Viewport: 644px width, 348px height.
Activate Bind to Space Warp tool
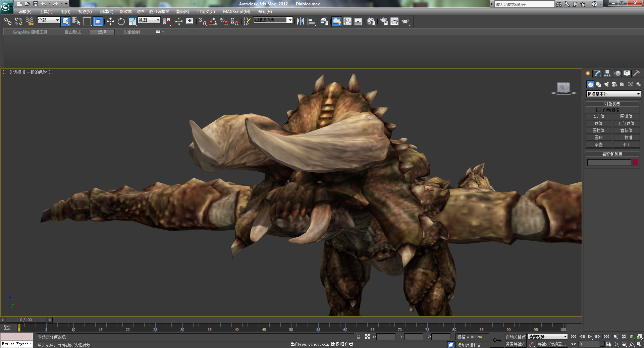(x=30, y=21)
